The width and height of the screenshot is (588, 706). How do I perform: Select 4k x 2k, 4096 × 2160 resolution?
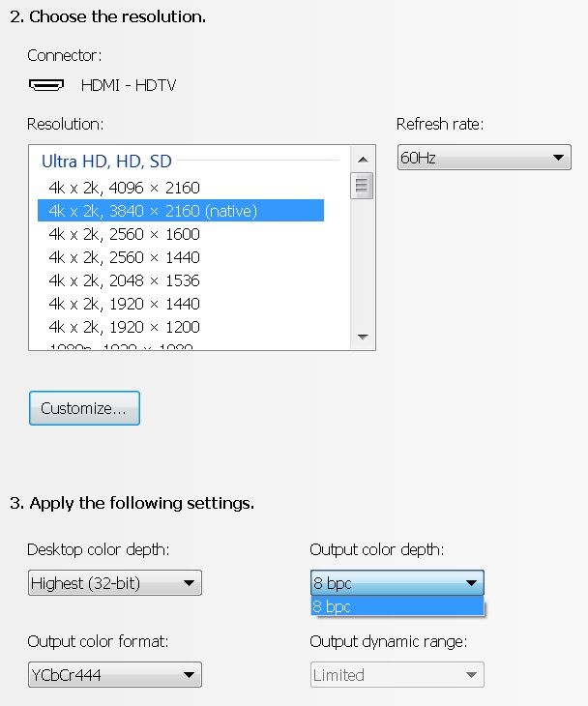(x=125, y=188)
